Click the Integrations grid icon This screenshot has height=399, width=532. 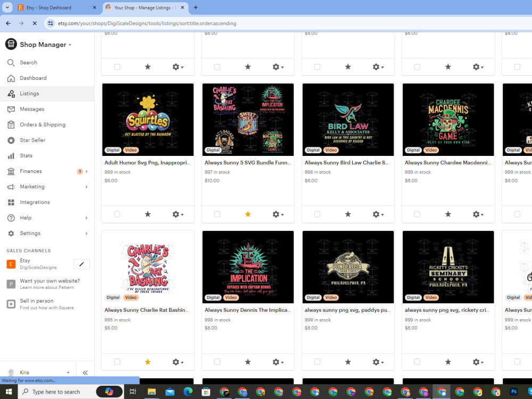point(11,202)
